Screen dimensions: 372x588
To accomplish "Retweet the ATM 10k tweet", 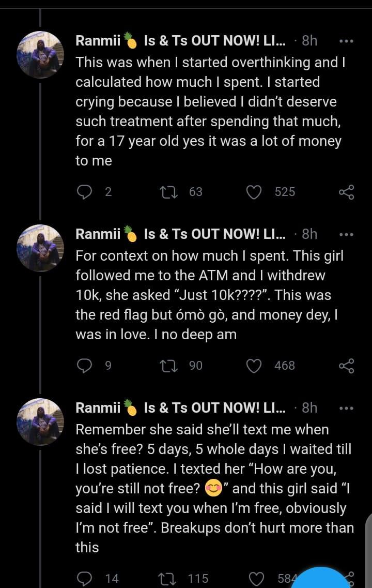I will click(x=167, y=366).
